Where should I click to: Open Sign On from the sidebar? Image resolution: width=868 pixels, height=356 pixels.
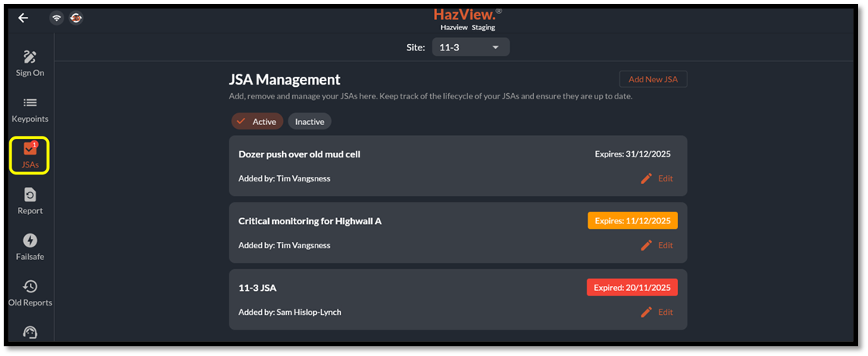[x=30, y=63]
